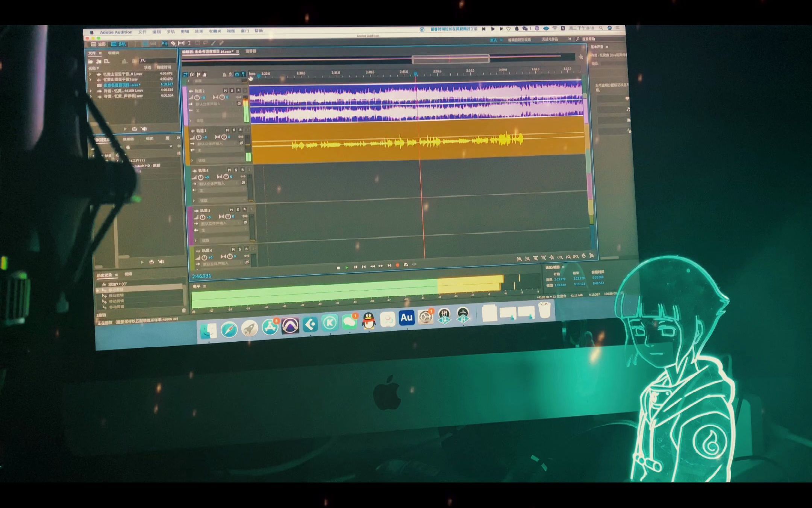The width and height of the screenshot is (812, 508).
Task: Click the EQ icon above the tracks
Action: pos(204,75)
